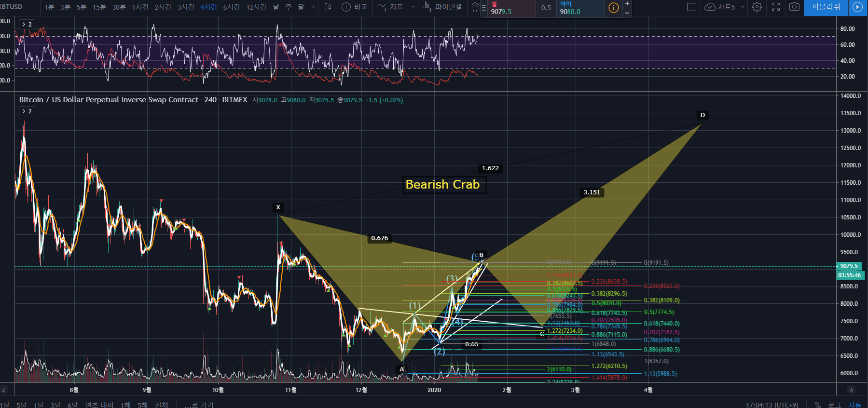Click the 1.622 ratio label

[490, 168]
